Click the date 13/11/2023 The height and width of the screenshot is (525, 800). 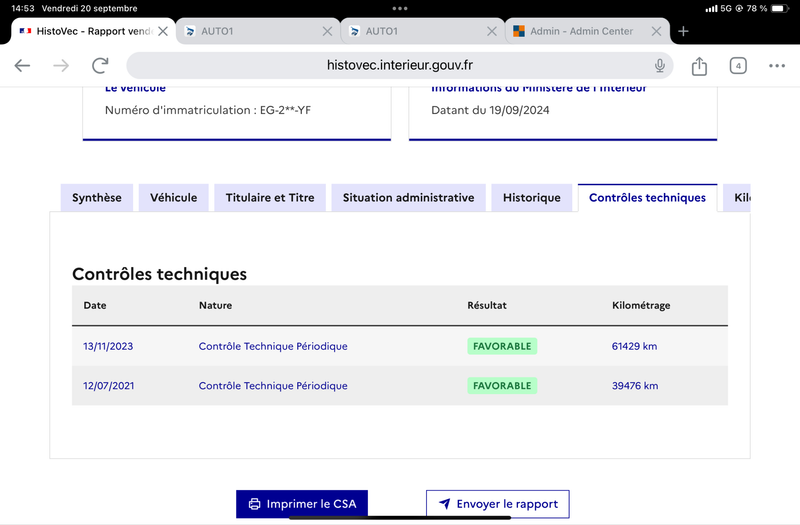108,346
